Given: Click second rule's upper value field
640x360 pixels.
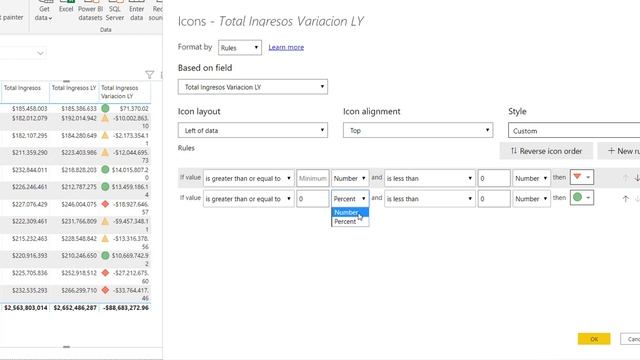Looking at the screenshot, I should [494, 199].
